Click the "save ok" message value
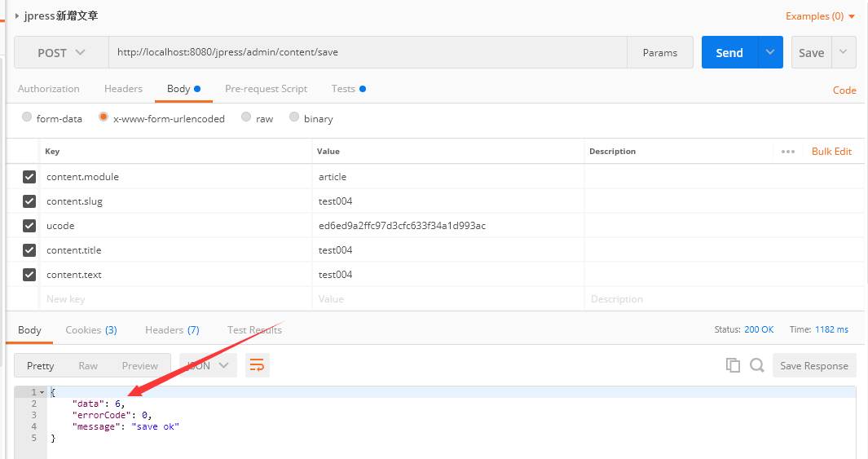This screenshot has width=868, height=459. coord(155,426)
